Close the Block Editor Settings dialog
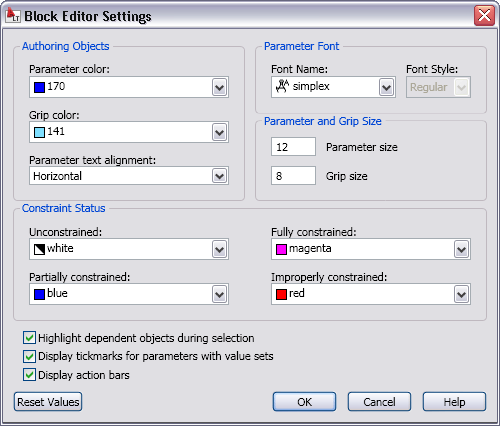Viewport: 500px width, 426px height. tap(484, 15)
